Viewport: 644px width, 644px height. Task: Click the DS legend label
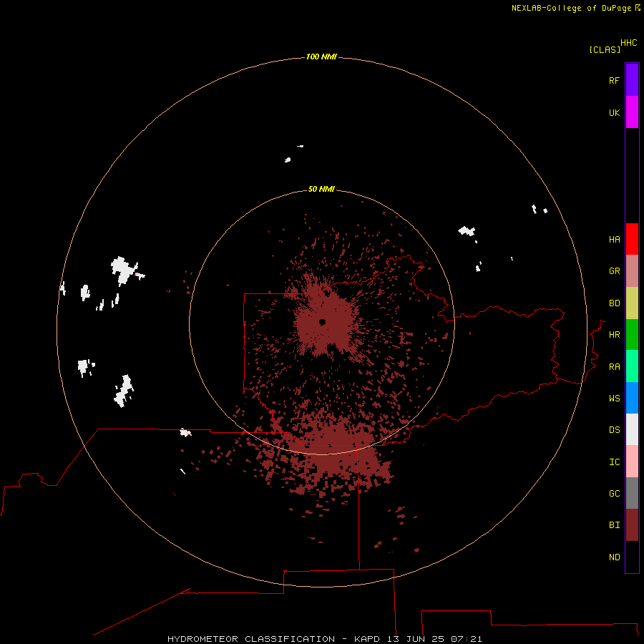click(614, 430)
